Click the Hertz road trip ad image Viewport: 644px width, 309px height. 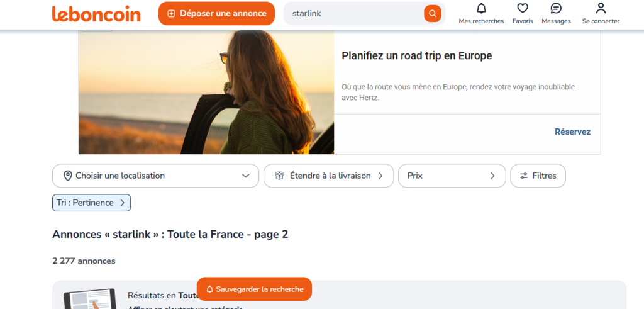click(x=206, y=91)
